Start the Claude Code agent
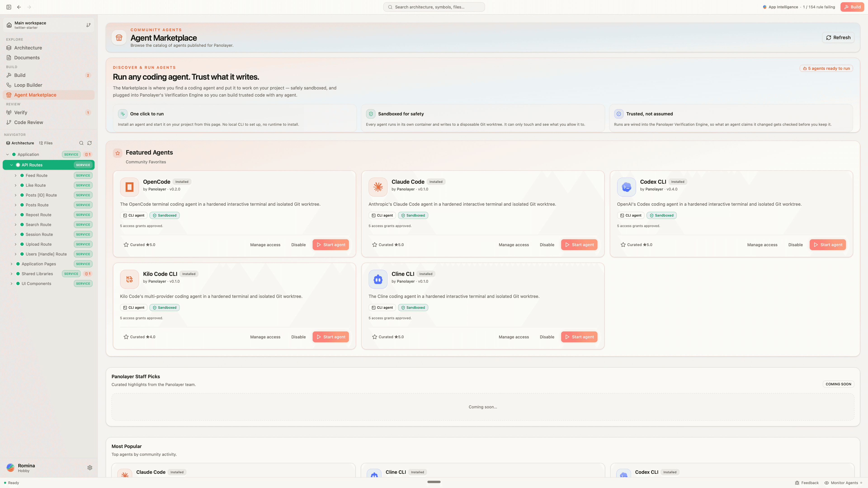This screenshot has height=488, width=868. tap(579, 245)
